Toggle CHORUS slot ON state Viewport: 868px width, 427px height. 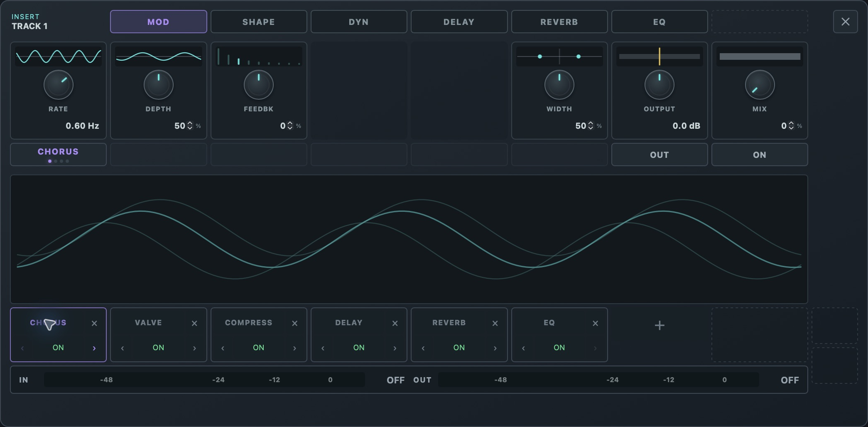tap(58, 348)
